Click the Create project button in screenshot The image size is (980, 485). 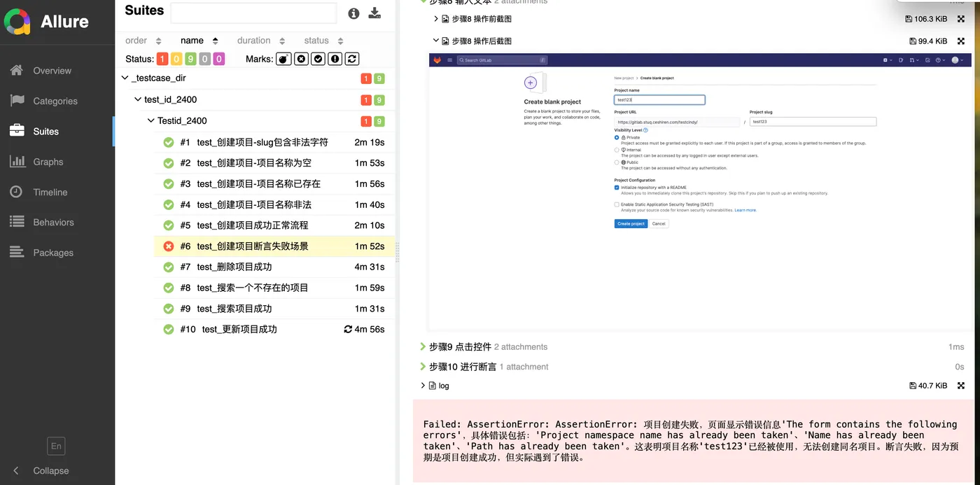point(631,224)
